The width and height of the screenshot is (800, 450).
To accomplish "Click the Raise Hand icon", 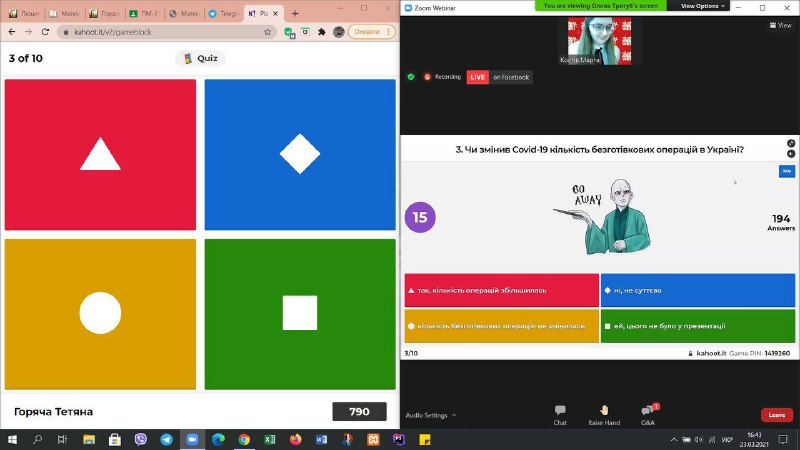I will (604, 414).
